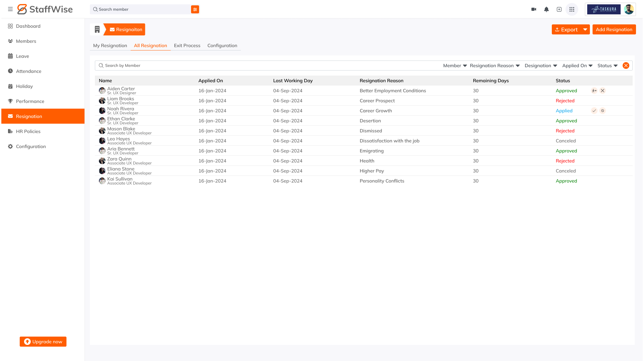Focus the Search by Member field
The image size is (644, 361).
pyautogui.click(x=234, y=66)
